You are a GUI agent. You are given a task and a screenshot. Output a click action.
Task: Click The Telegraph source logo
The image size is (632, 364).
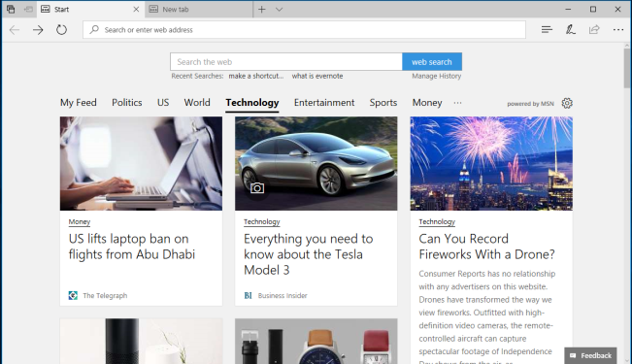click(x=73, y=295)
